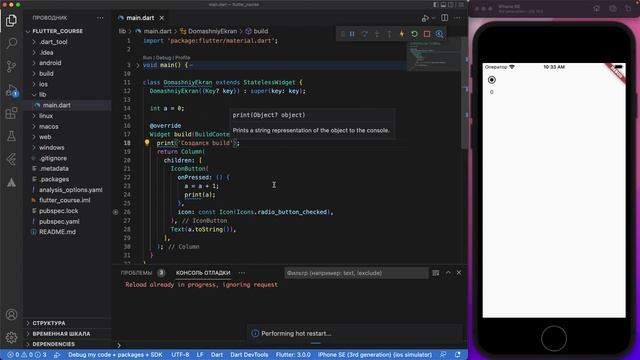The height and width of the screenshot is (360, 640).
Task: Click Flutter: 3.0.0 in status bar
Action: 293,355
